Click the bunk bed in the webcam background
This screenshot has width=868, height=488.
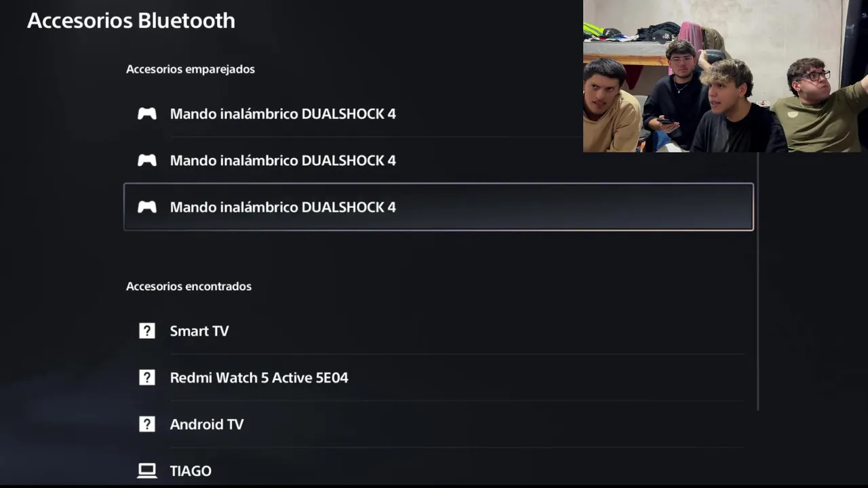click(625, 53)
